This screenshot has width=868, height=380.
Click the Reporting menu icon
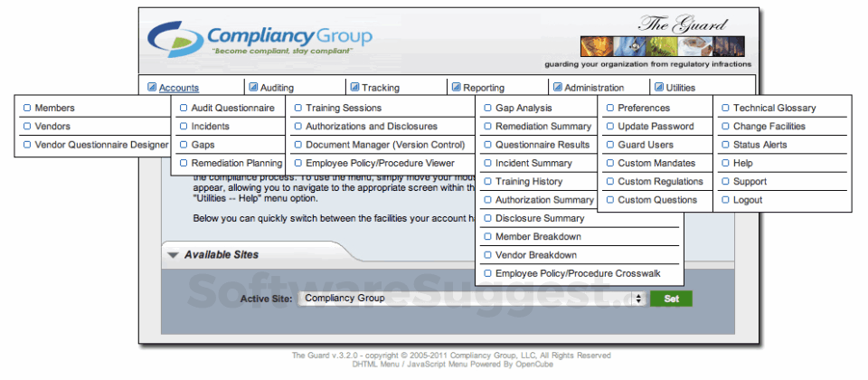pos(456,87)
